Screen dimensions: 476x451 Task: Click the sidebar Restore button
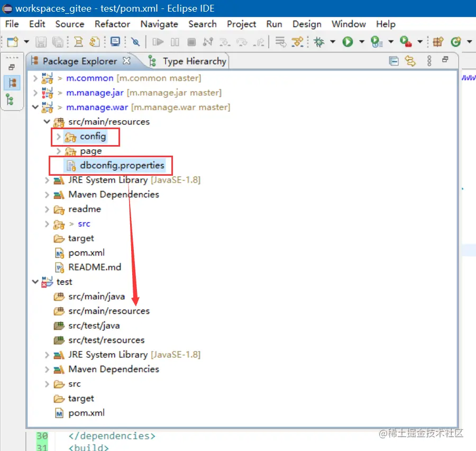(12, 67)
